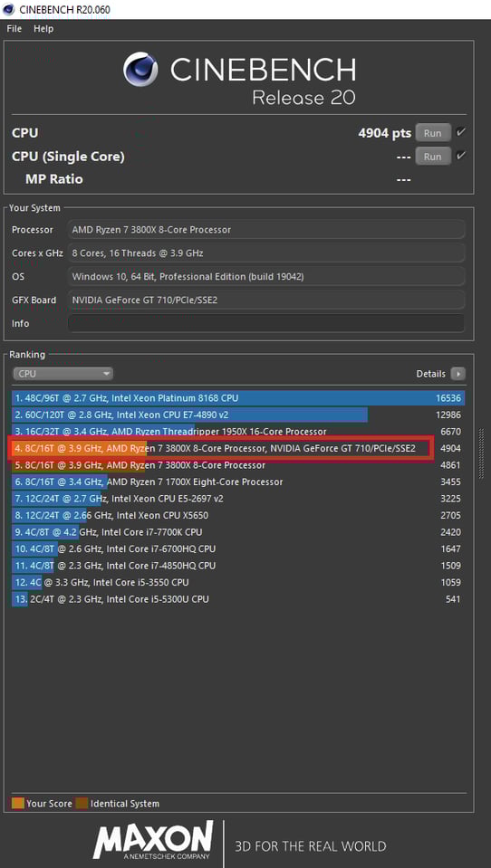This screenshot has height=868, width=491.
Task: Click the MAXON logo
Action: [x=152, y=840]
